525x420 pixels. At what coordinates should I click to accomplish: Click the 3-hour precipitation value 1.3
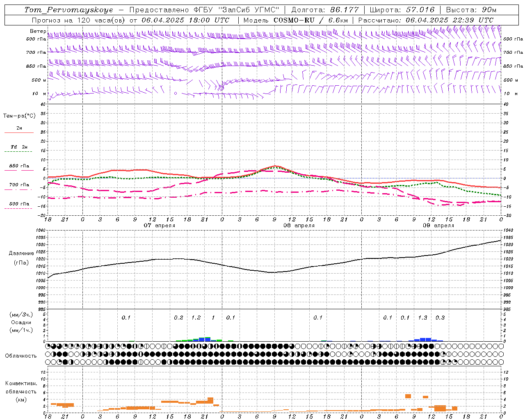point(422,318)
